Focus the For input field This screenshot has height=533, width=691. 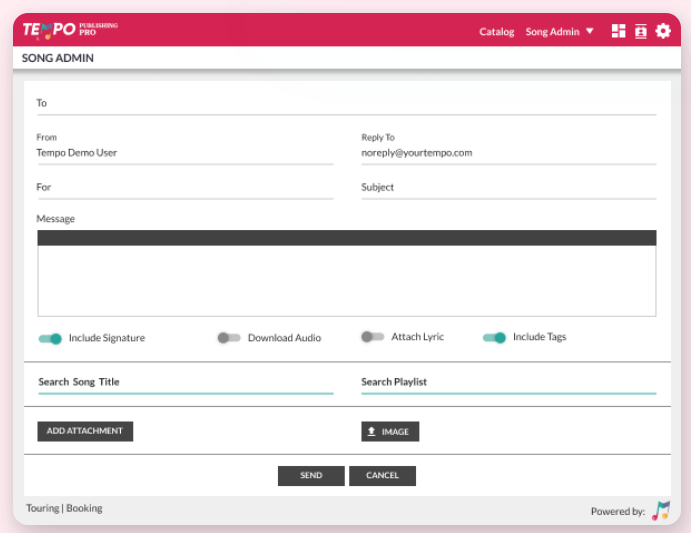pos(186,188)
